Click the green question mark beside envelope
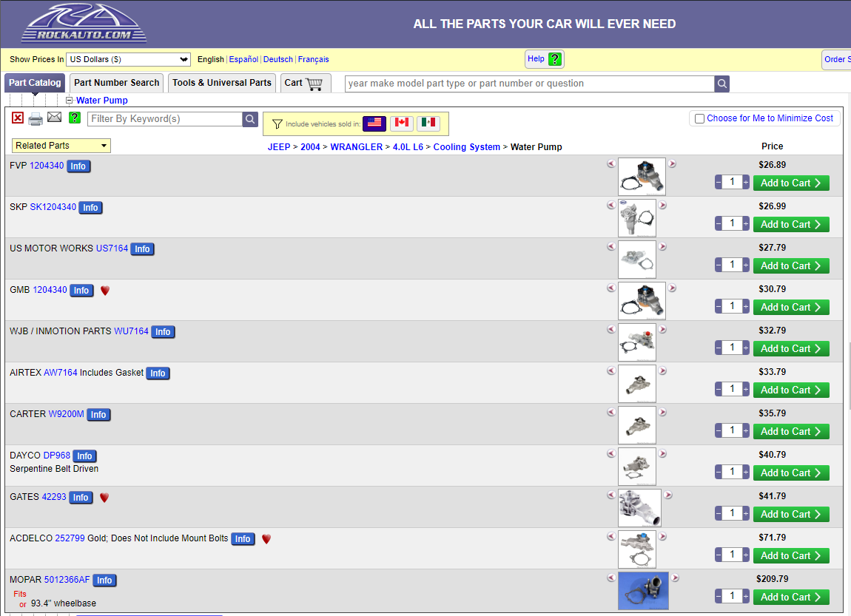851x616 pixels. click(75, 118)
